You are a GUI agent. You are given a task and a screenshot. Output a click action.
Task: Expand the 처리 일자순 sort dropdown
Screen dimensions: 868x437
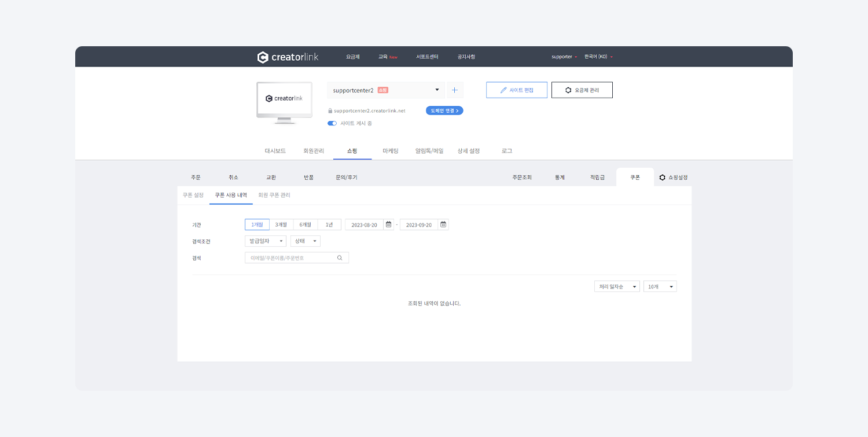click(x=617, y=287)
